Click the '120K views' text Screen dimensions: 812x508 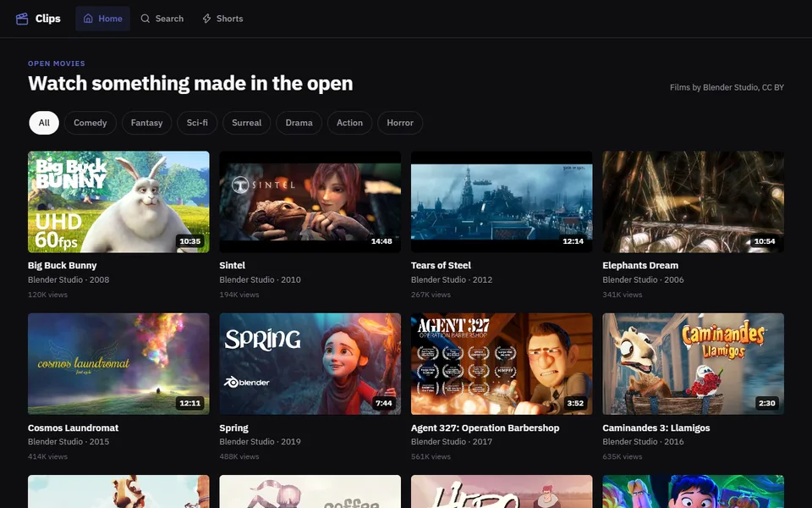(47, 295)
